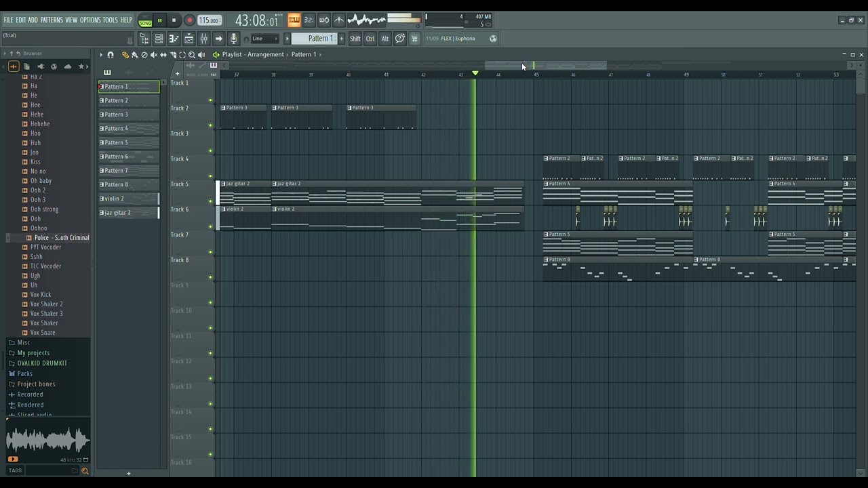Select the Mute tool
The image size is (868, 488).
154,55
